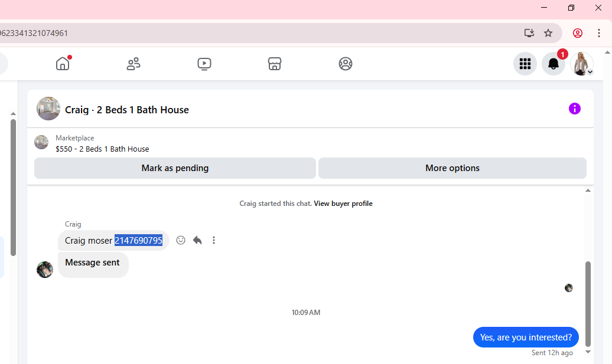Click the Message sent bubble

93,265
